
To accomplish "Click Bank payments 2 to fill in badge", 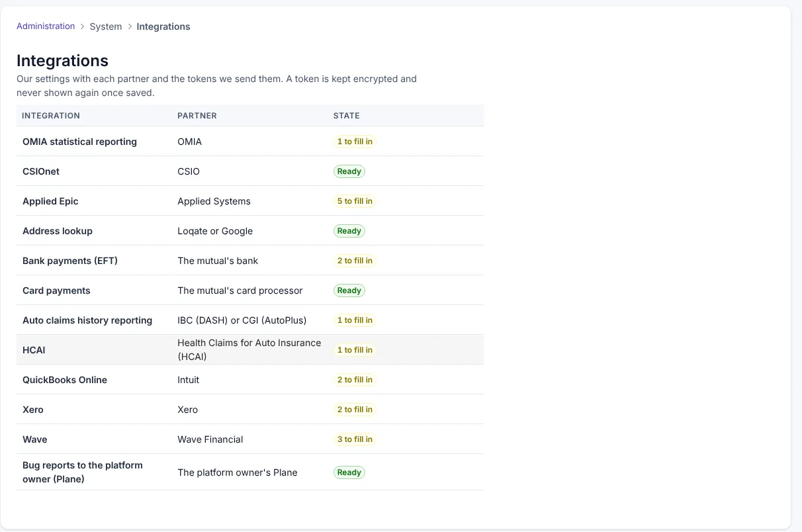I will point(355,261).
